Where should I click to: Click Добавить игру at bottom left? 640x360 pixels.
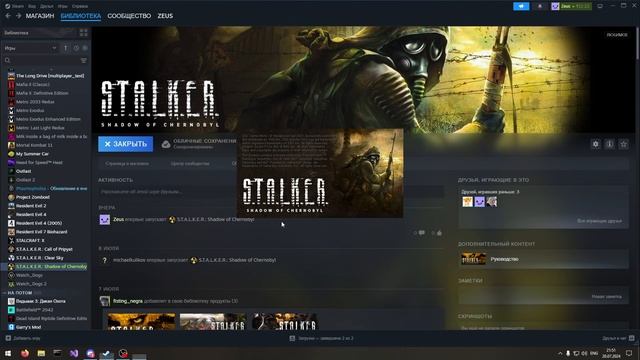coord(23,338)
